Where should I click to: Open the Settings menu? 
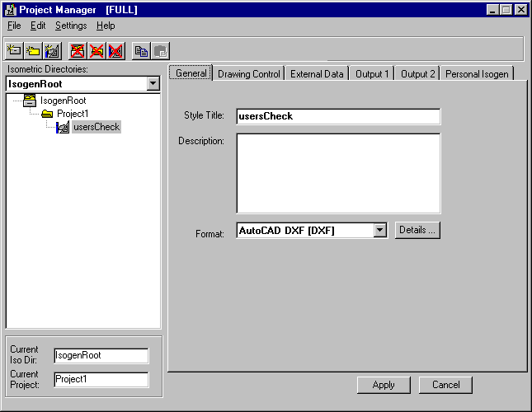point(71,26)
